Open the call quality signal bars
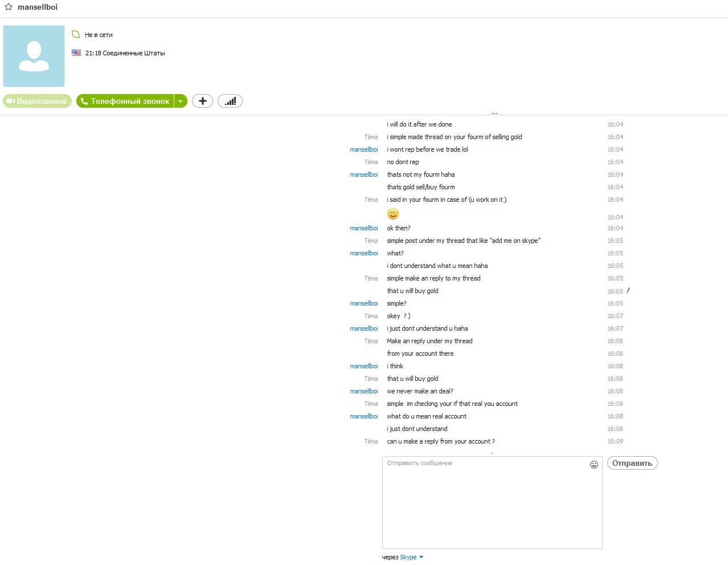Viewport: 728px width, 565px height. [230, 101]
